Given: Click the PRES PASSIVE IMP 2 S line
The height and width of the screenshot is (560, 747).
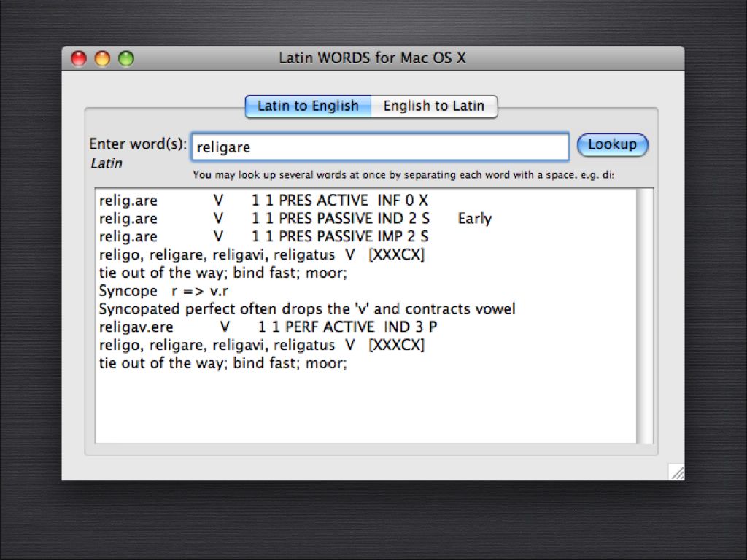Looking at the screenshot, I should click(263, 237).
